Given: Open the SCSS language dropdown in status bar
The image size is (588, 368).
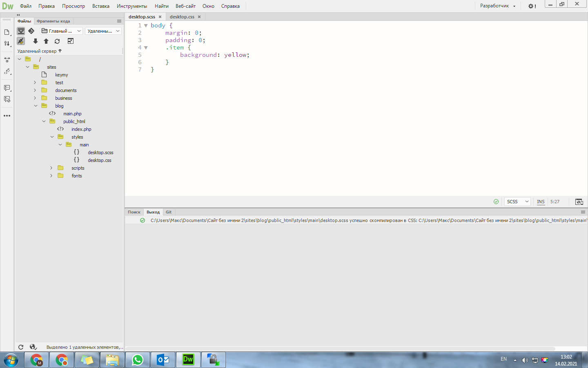Looking at the screenshot, I should click(517, 202).
